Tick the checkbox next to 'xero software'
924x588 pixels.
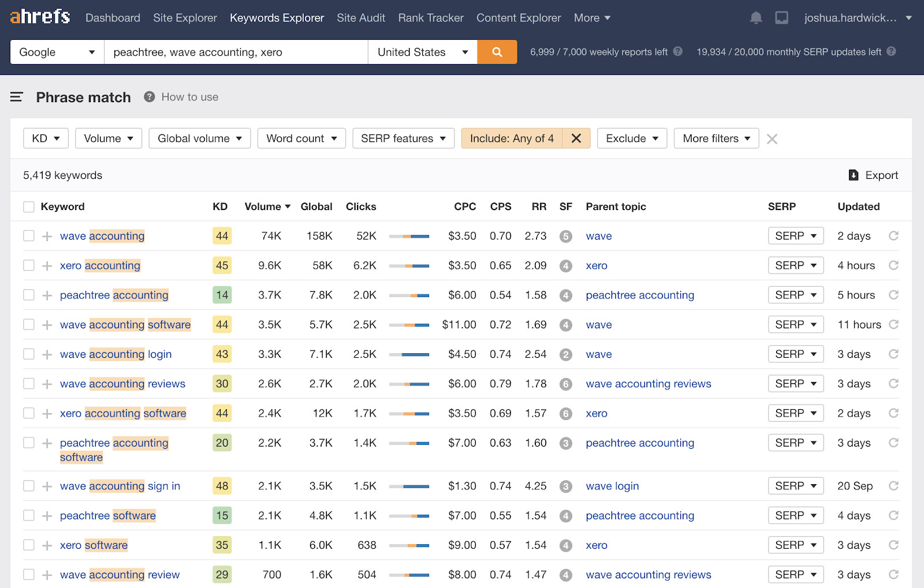(28, 545)
